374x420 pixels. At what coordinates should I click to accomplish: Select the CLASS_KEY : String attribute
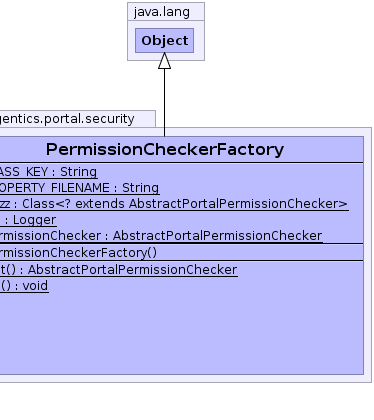[x=48, y=172]
